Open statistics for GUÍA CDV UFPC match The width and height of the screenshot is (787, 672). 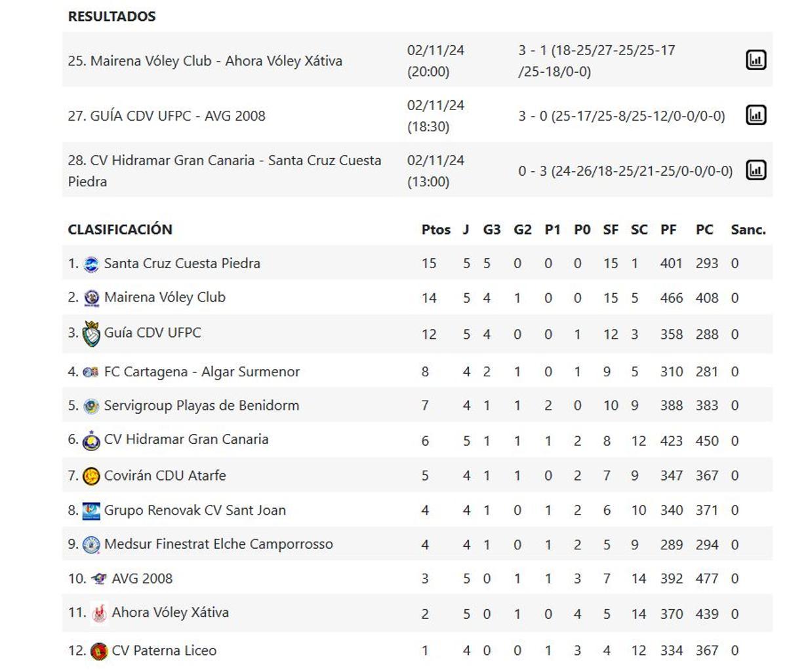(x=756, y=114)
